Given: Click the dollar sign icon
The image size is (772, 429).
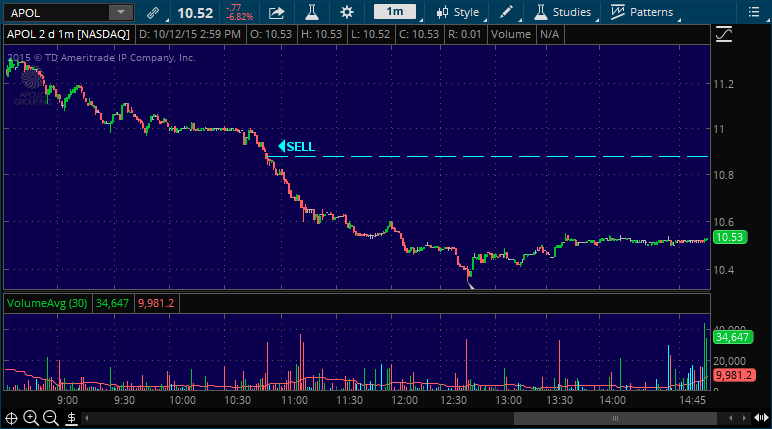Looking at the screenshot, I should (71, 419).
